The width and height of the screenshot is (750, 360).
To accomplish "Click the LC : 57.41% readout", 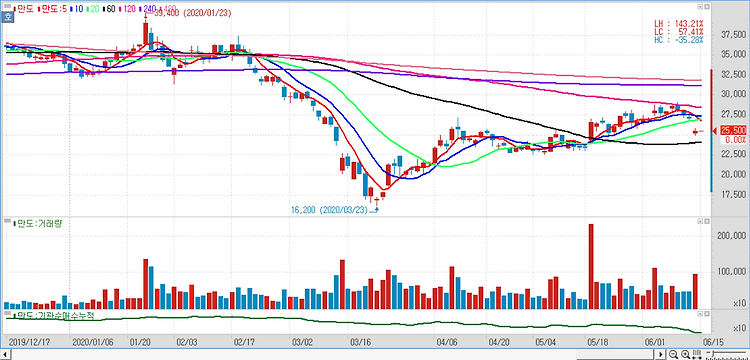I will 679,32.
